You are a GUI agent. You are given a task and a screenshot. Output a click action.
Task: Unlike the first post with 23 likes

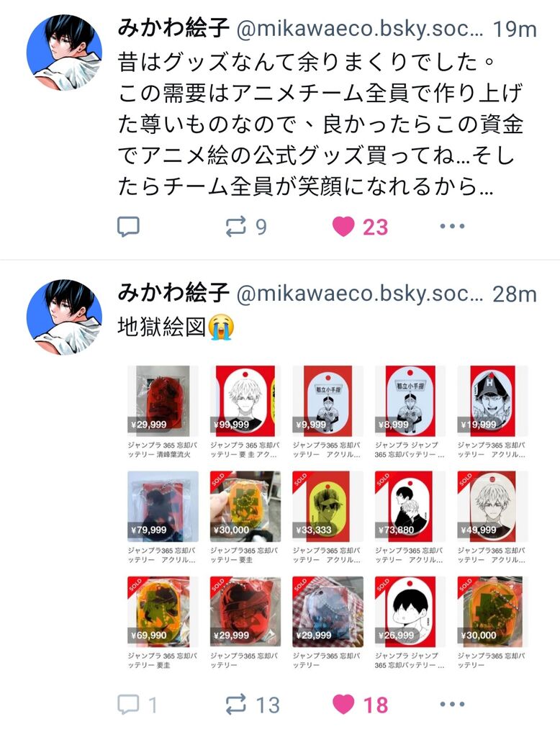pos(360,227)
